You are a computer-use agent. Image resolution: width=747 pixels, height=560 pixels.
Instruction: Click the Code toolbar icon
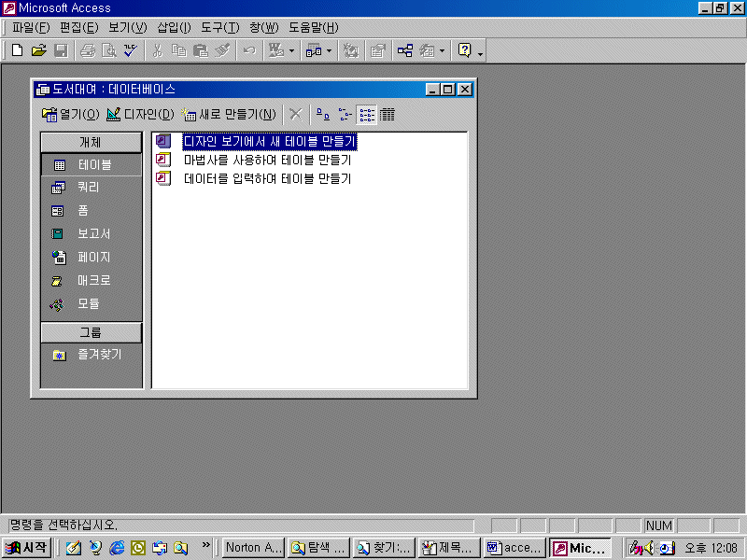[351, 50]
